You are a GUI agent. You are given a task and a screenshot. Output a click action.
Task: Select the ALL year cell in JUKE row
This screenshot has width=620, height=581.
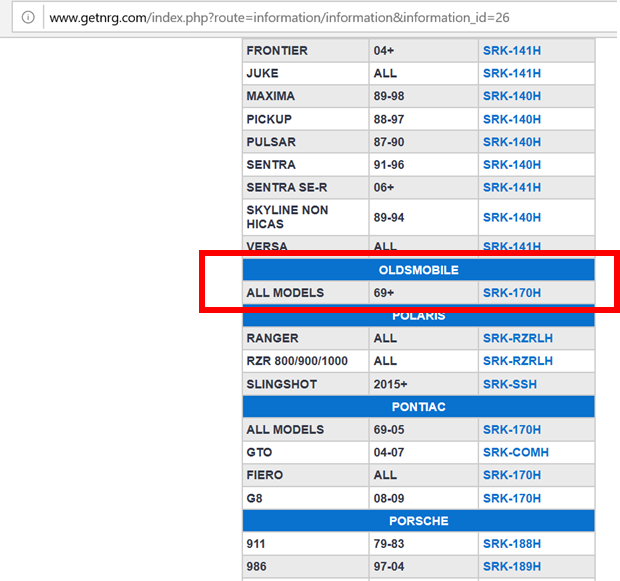click(x=423, y=73)
